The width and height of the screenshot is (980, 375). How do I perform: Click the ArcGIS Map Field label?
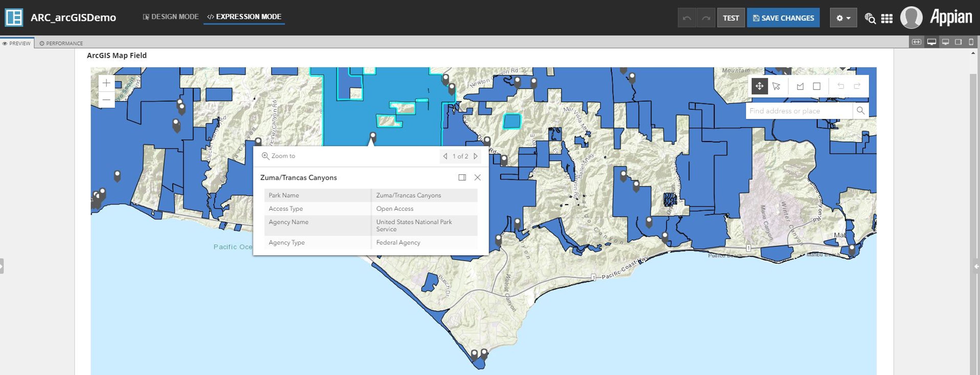tap(117, 56)
